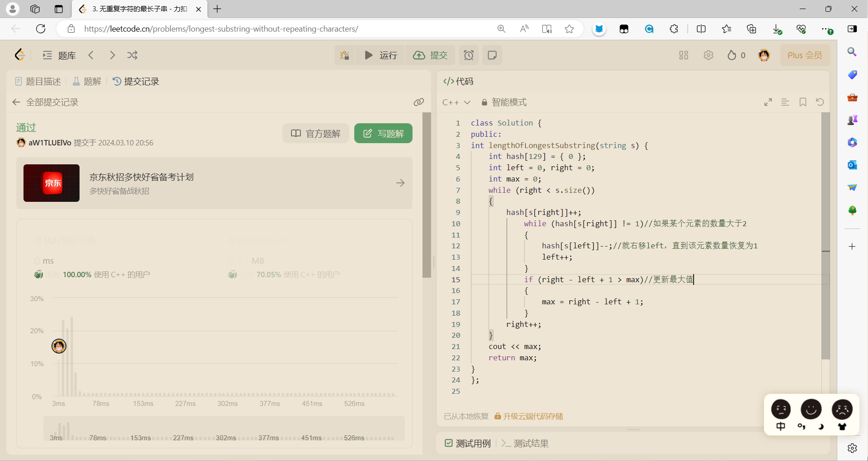The width and height of the screenshot is (868, 461).
Task: Click submitter name aW1TLUEIVo
Action: (50, 143)
